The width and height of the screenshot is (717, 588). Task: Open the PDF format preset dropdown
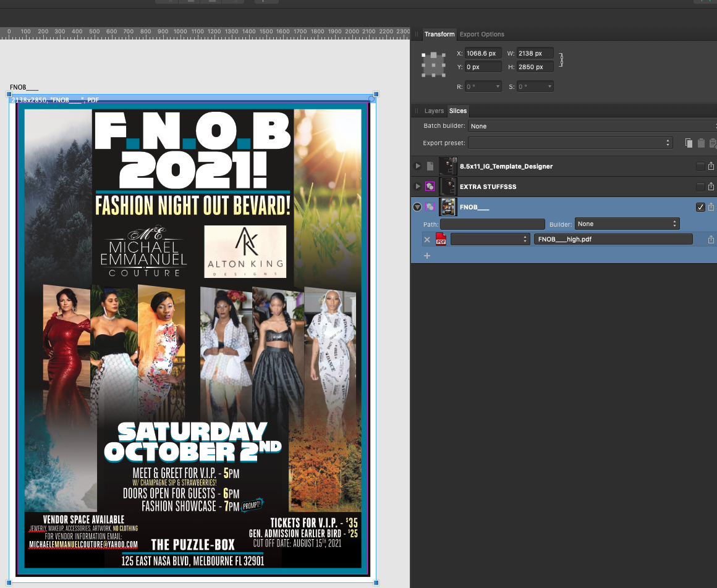(490, 240)
